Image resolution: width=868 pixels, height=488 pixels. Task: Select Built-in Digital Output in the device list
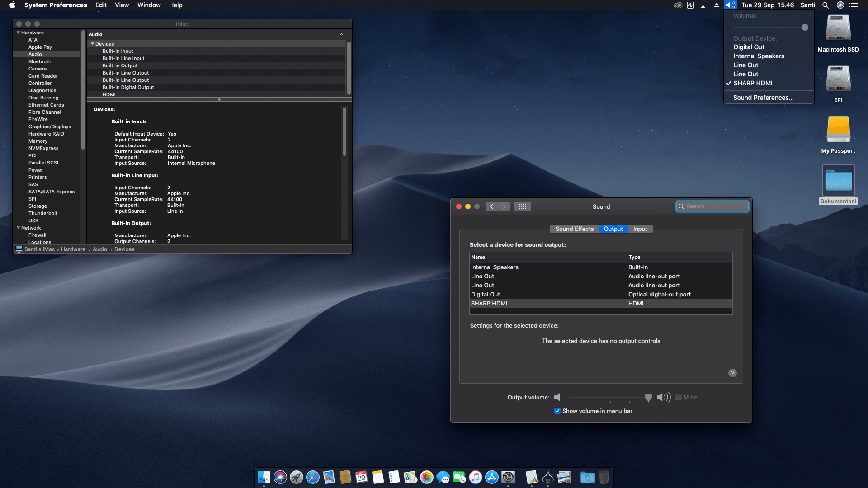click(x=128, y=87)
